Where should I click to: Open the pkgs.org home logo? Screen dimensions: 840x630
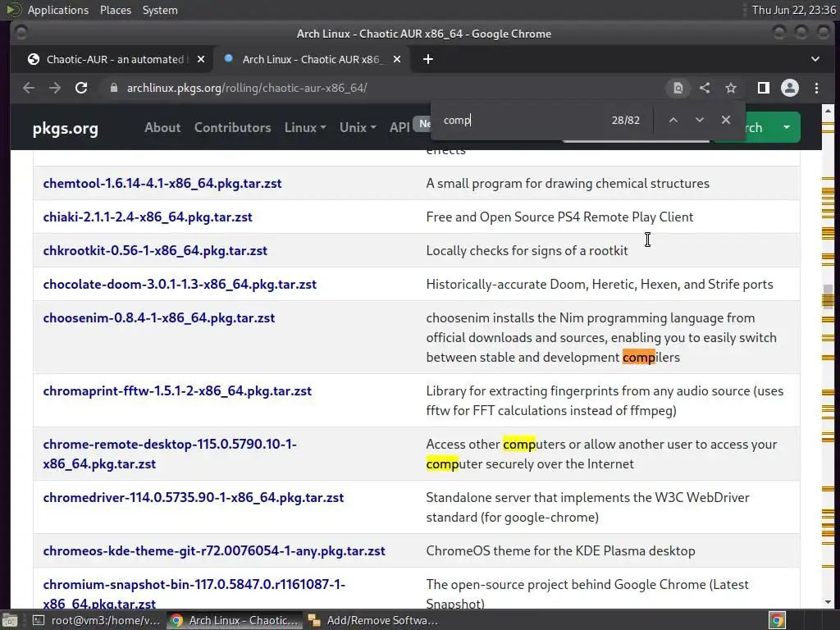tap(66, 128)
